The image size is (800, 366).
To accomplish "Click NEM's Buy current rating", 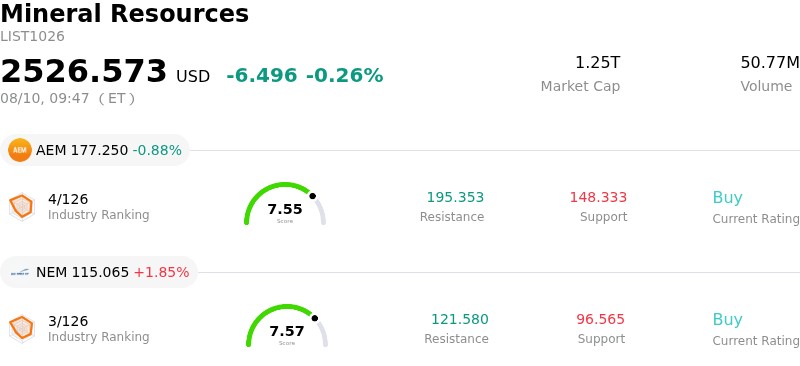I will click(x=727, y=320).
